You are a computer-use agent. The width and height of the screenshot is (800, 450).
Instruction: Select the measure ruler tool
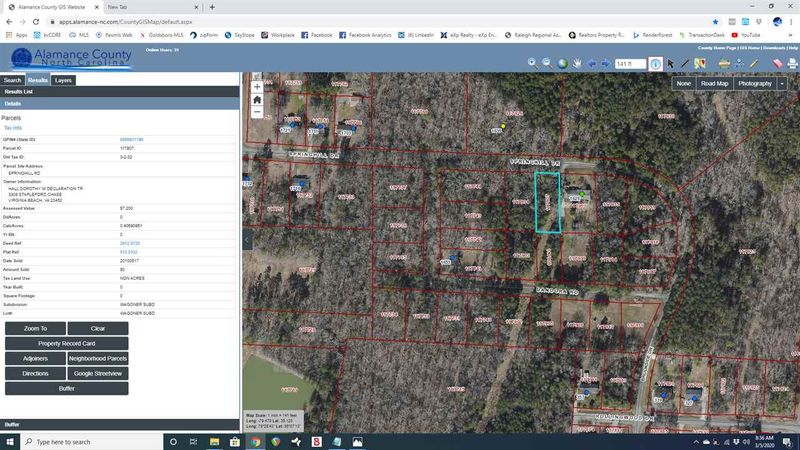pyautogui.click(x=724, y=64)
